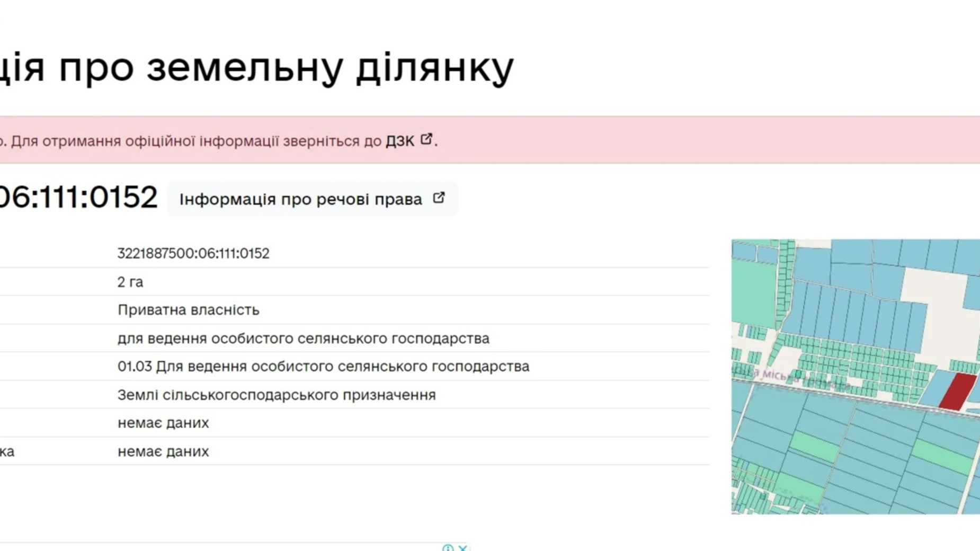Click the blue parcel left of red parcel

935,387
